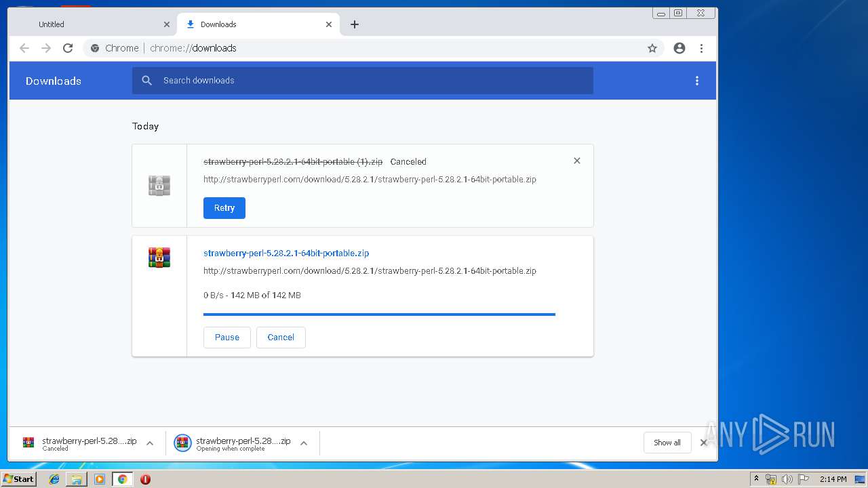Click the browser back arrow

coord(24,48)
